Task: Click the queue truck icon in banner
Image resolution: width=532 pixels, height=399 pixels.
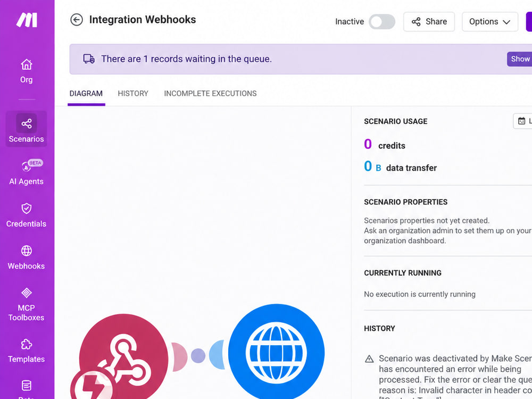Action: tap(89, 59)
